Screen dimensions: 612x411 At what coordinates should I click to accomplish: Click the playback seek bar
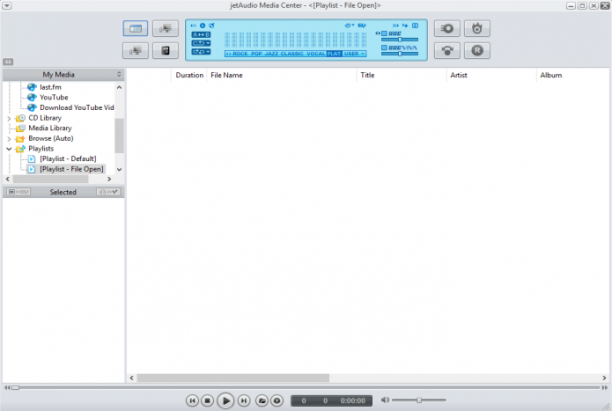[x=306, y=388]
